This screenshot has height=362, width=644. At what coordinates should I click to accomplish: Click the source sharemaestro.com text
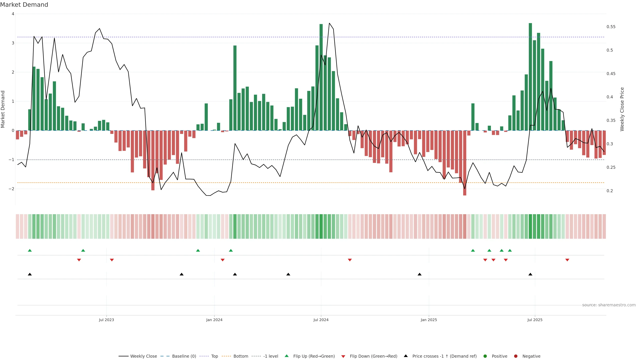[x=609, y=305]
